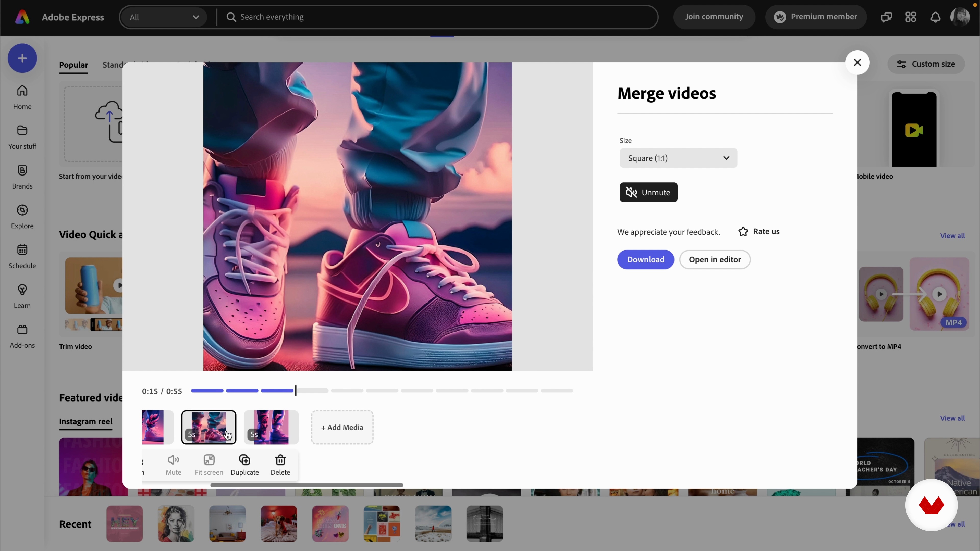Open the apps grid icon

point(910,17)
